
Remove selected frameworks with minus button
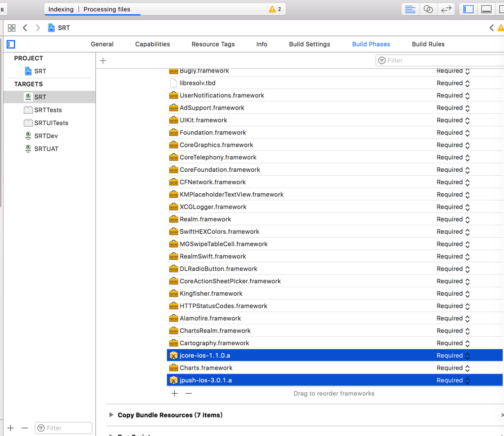click(189, 393)
